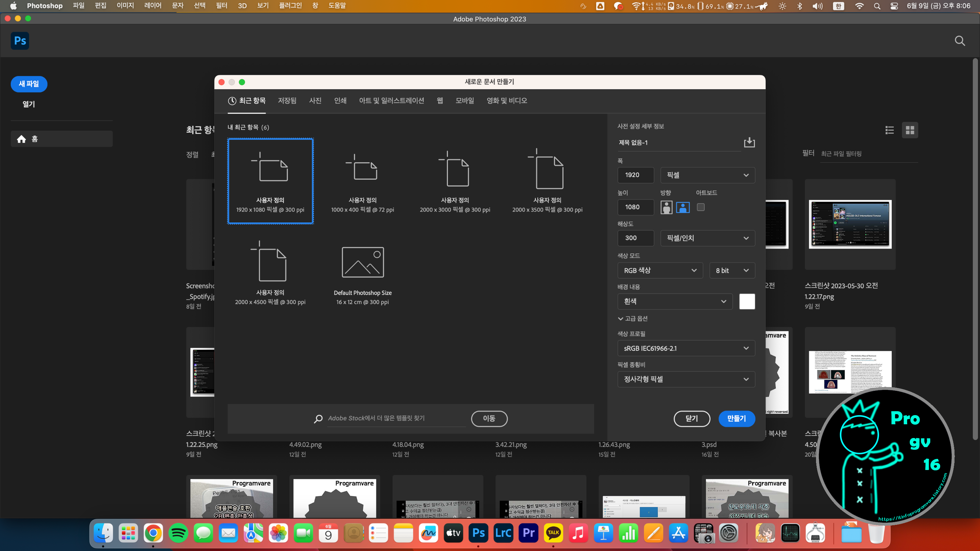Select portrait orientation icon
The height and width of the screenshot is (551, 980).
666,207
